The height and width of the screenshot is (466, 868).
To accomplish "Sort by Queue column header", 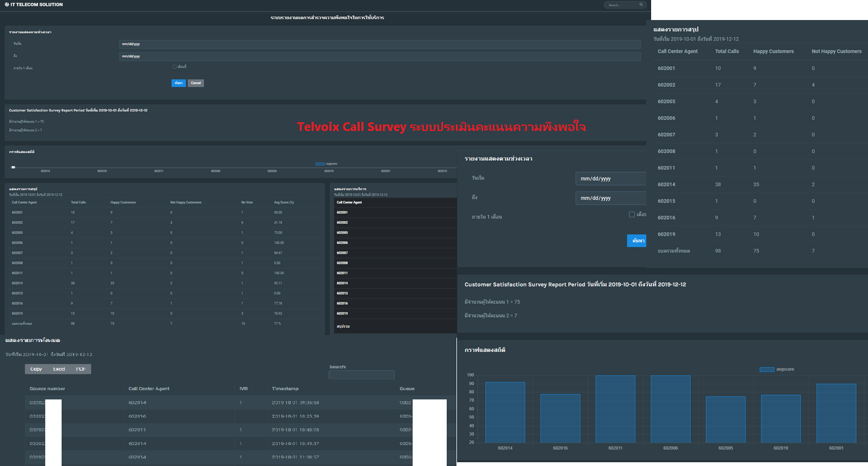I will (x=407, y=389).
